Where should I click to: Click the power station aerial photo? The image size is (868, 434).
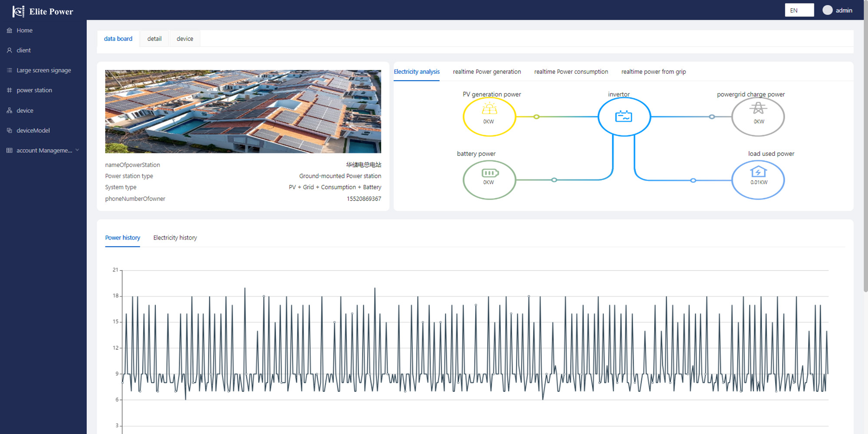coord(243,112)
